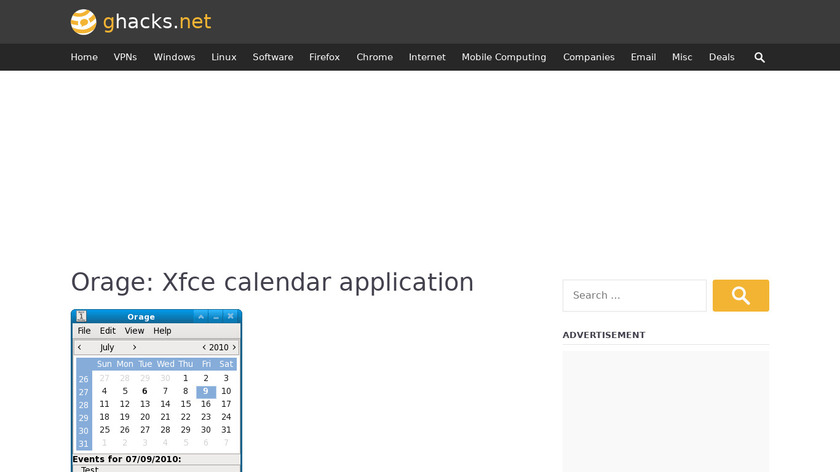The width and height of the screenshot is (840, 472).
Task: Open the search icon in navigation bar
Action: pyautogui.click(x=759, y=57)
